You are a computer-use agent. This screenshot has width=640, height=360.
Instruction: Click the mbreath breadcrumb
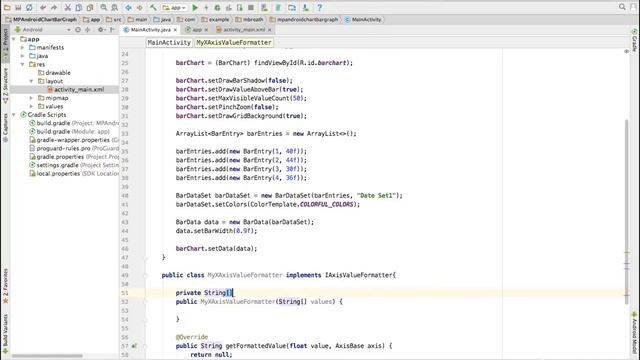coord(249,20)
